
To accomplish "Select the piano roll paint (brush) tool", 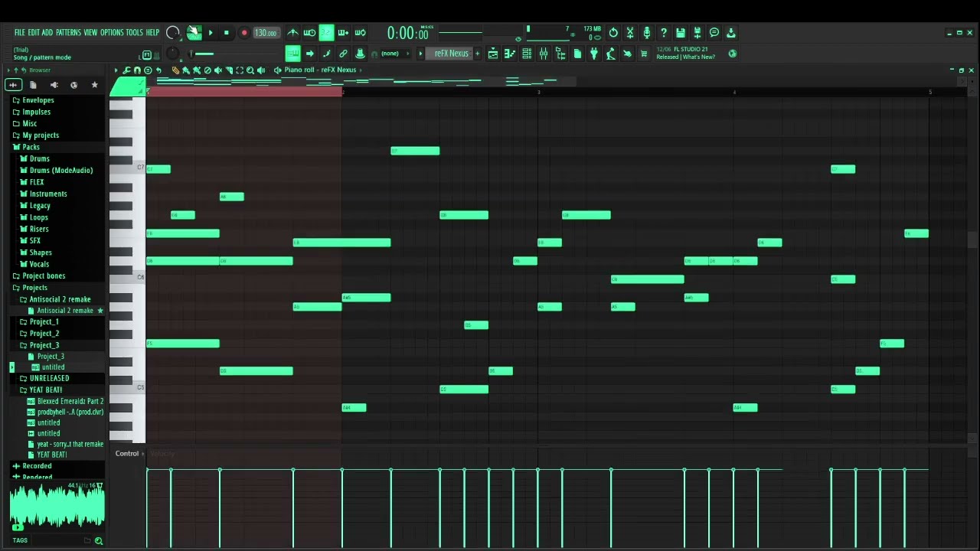I will pos(186,70).
